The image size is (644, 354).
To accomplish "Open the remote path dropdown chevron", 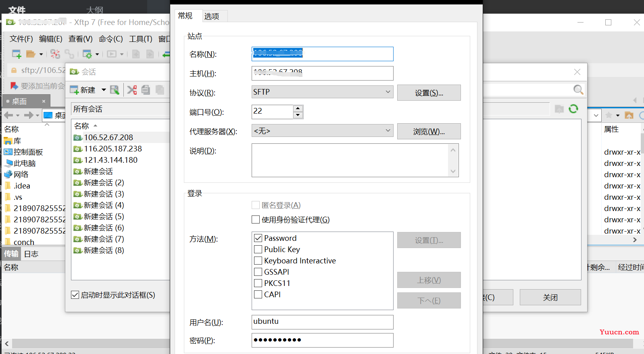I will [x=596, y=116].
